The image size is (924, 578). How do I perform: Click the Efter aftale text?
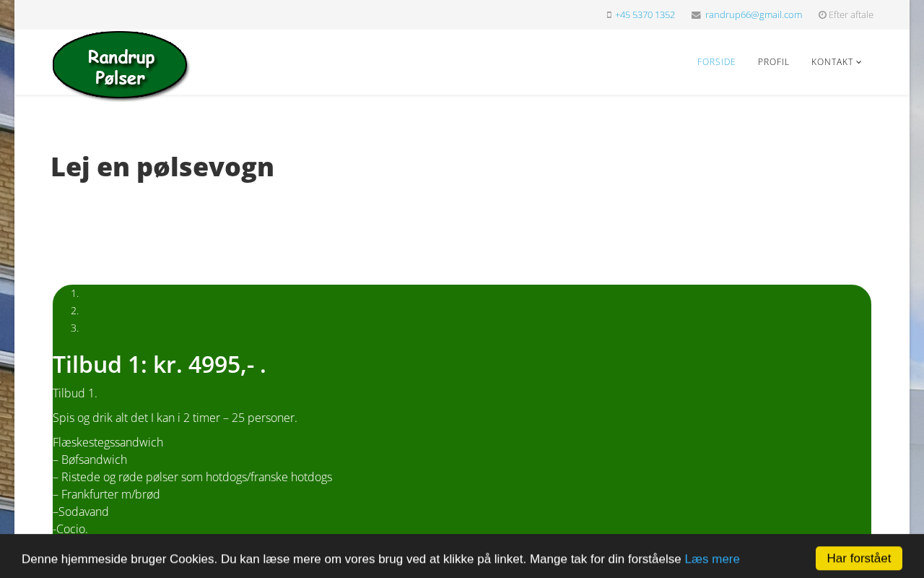tap(851, 14)
